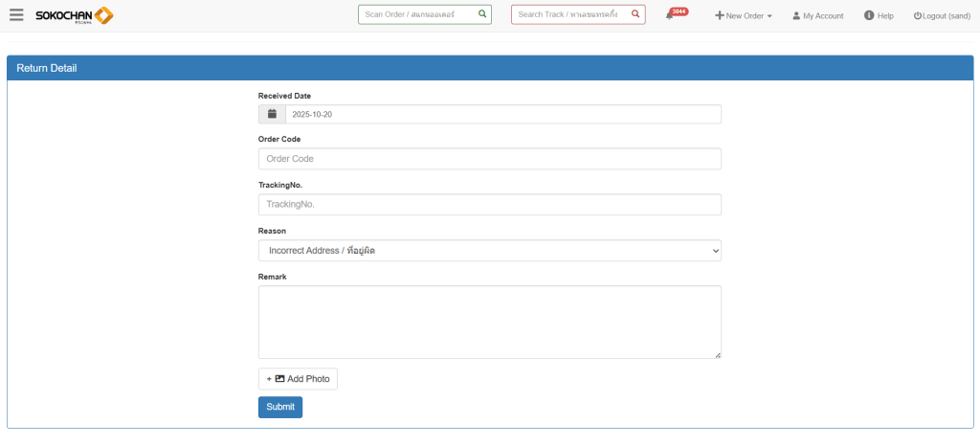Screen dimensions: 980x446
Task: Focus the Scan Order input field
Action: (417, 14)
